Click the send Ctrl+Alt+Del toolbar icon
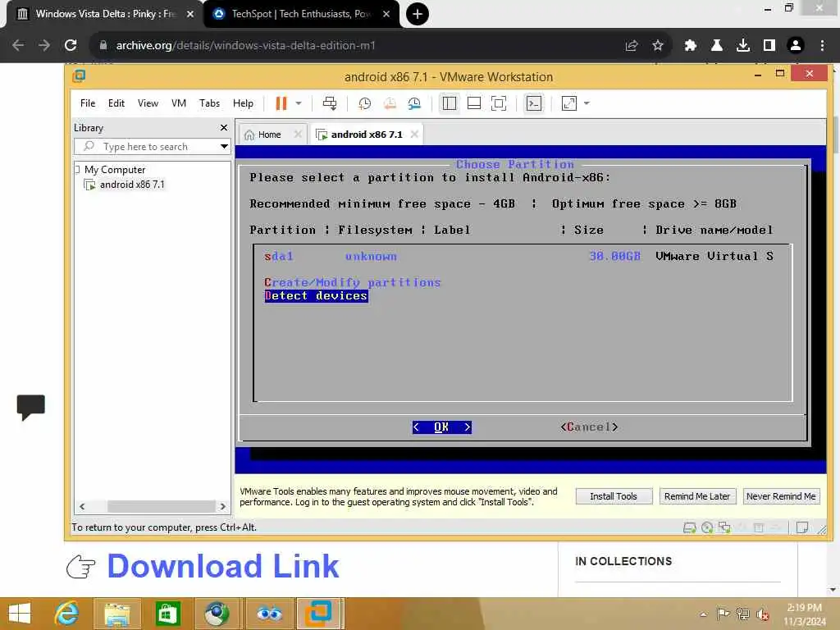The height and width of the screenshot is (630, 840). pyautogui.click(x=330, y=103)
